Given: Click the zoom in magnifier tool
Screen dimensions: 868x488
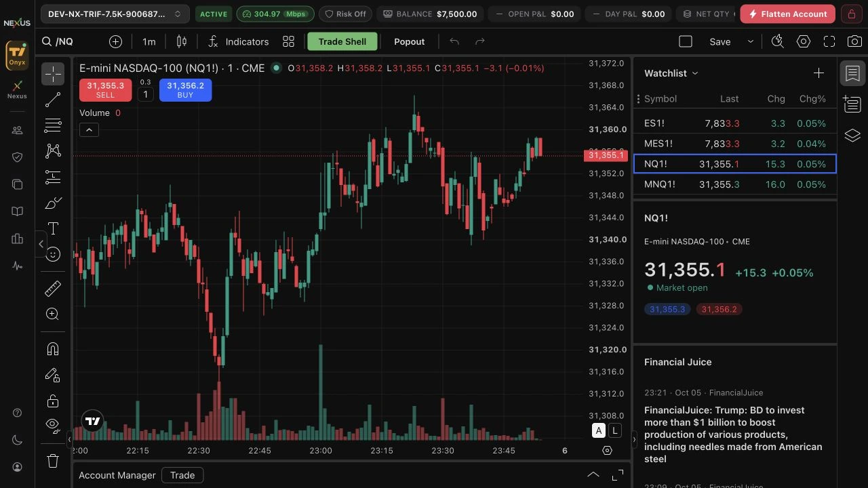Looking at the screenshot, I should point(53,314).
